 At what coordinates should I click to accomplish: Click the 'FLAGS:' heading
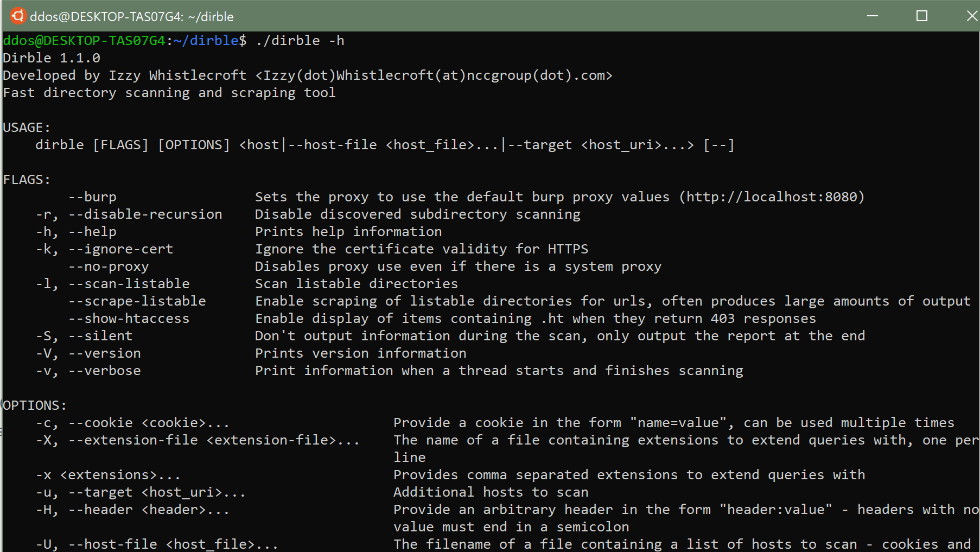(27, 180)
